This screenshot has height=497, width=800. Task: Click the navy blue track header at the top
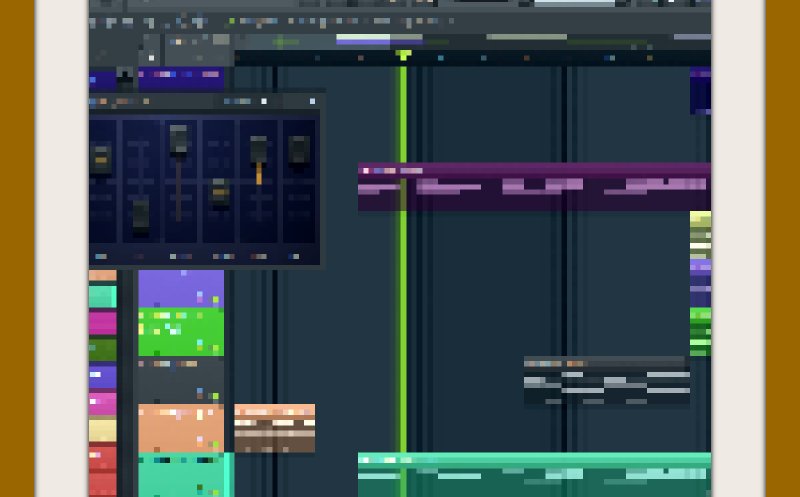181,79
